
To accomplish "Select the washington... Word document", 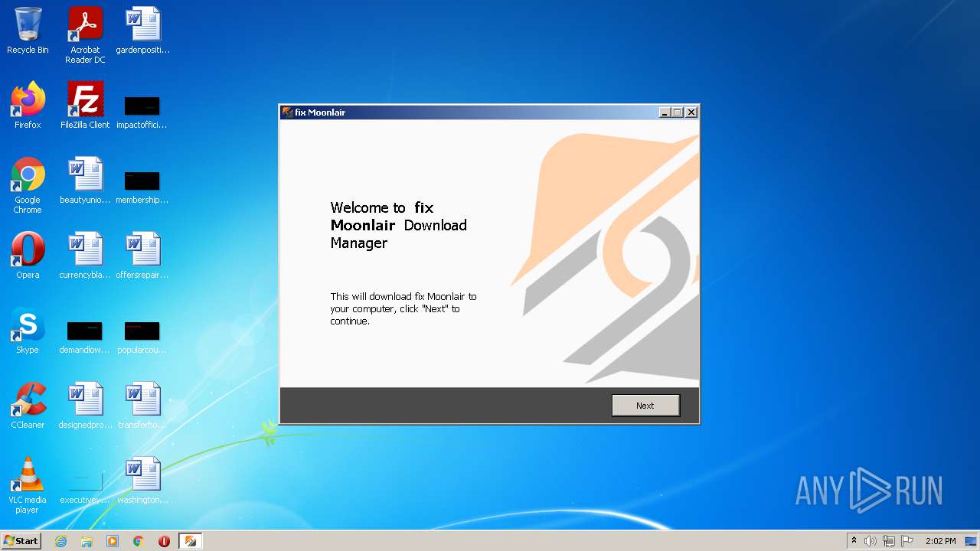I will point(142,481).
